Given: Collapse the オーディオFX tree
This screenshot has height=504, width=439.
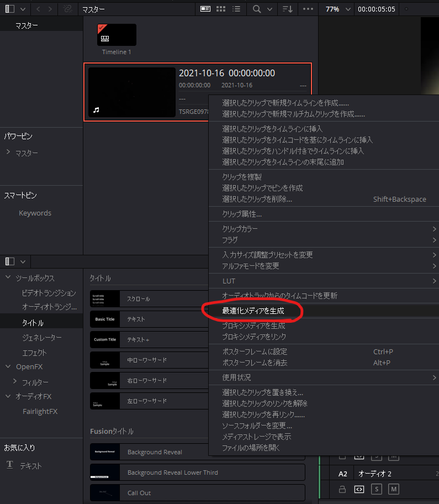Looking at the screenshot, I should pyautogui.click(x=8, y=396).
